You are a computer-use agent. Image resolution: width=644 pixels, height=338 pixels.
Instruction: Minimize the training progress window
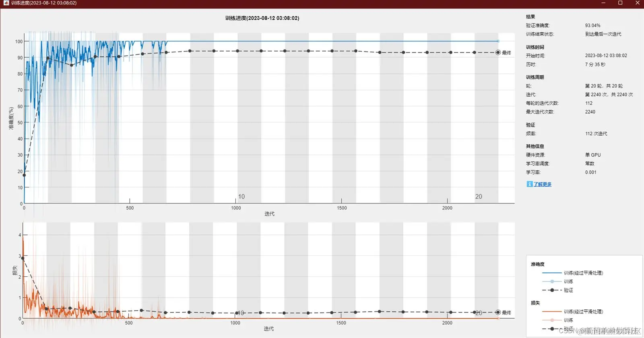click(603, 3)
